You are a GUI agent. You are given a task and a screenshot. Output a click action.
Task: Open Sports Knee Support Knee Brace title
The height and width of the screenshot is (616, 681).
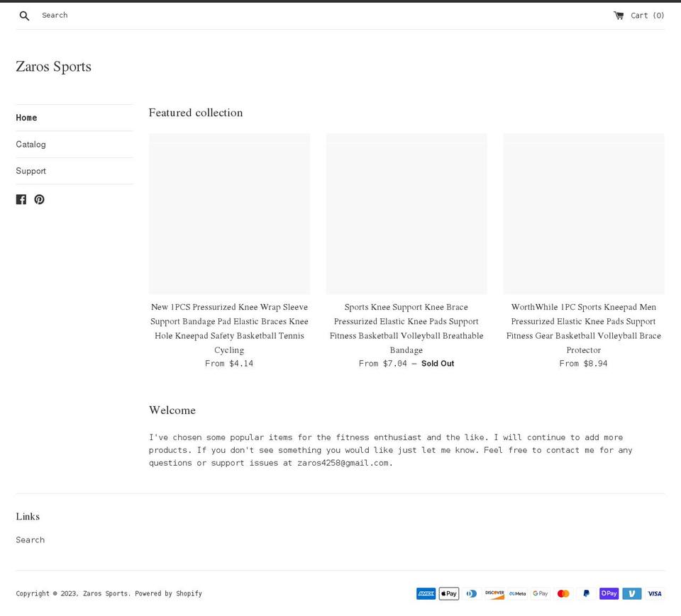pyautogui.click(x=406, y=328)
